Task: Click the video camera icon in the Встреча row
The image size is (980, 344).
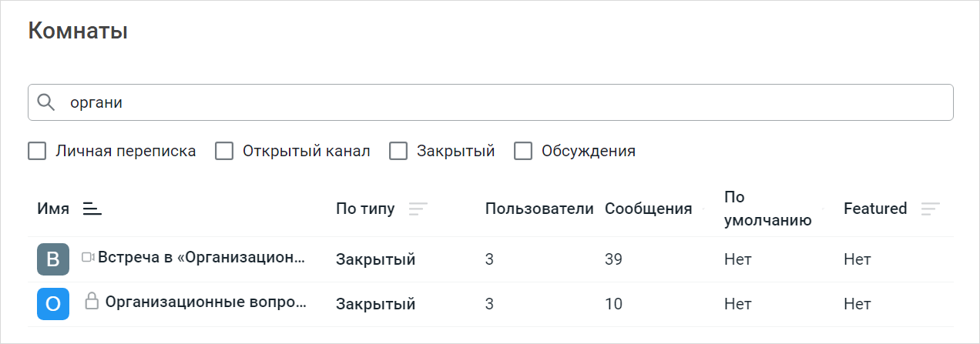Action: 88,258
